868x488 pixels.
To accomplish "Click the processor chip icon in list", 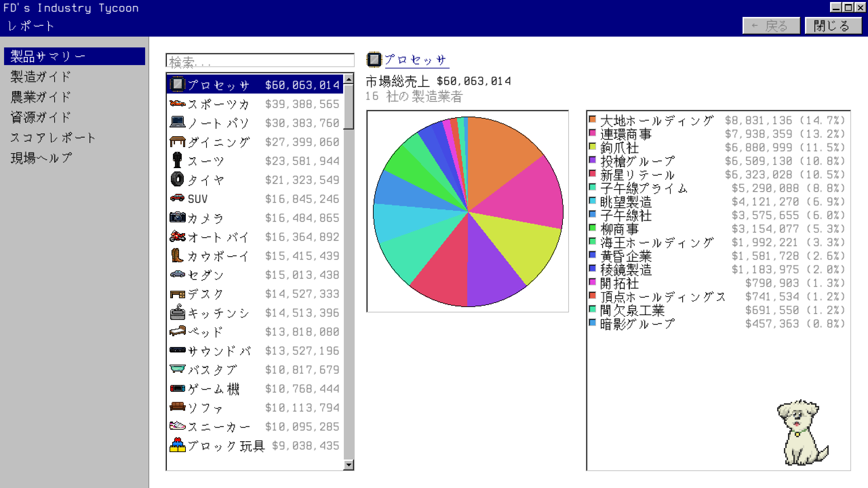I will [177, 84].
